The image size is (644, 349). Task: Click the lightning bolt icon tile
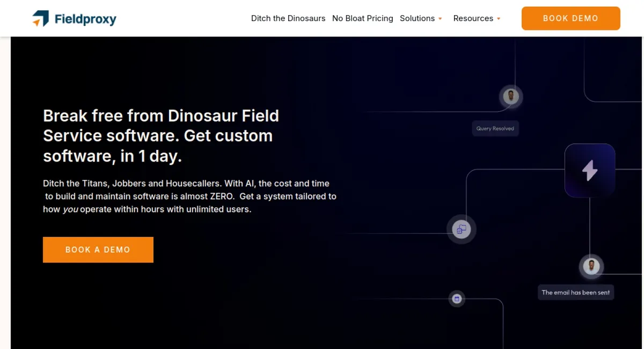point(590,171)
